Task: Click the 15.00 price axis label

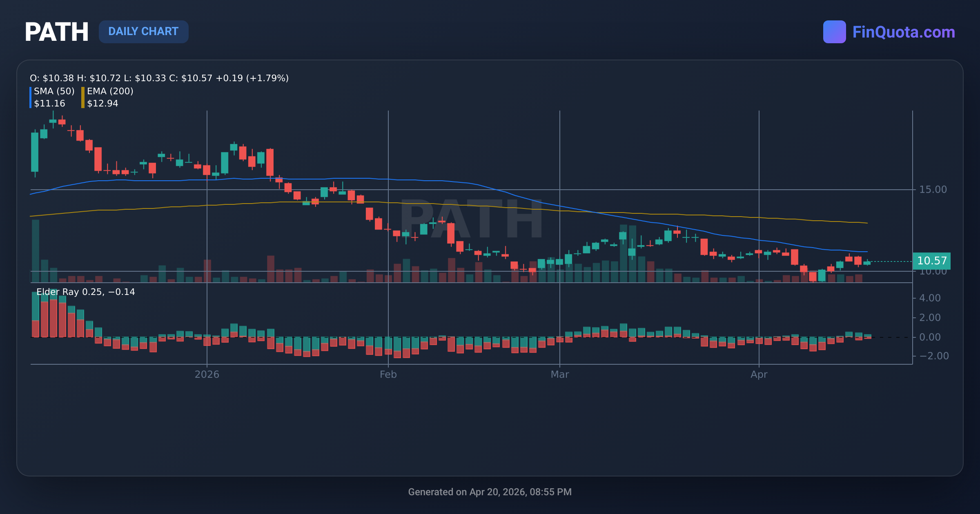Action: click(x=933, y=189)
